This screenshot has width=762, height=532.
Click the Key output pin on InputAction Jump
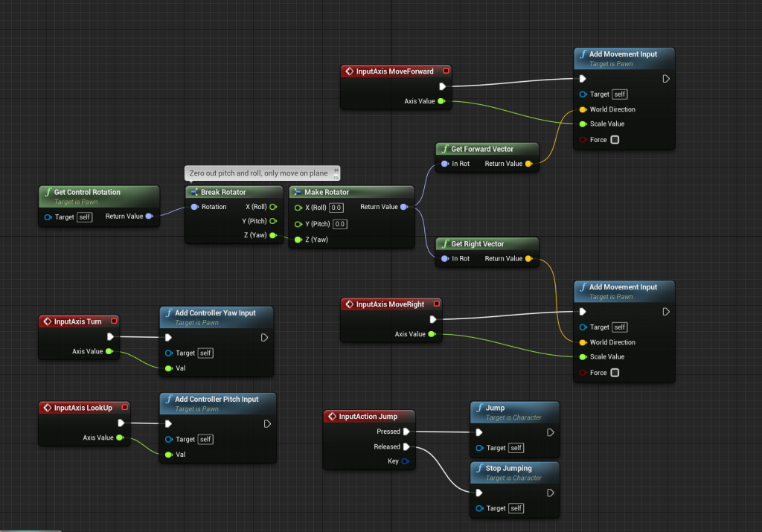point(405,461)
